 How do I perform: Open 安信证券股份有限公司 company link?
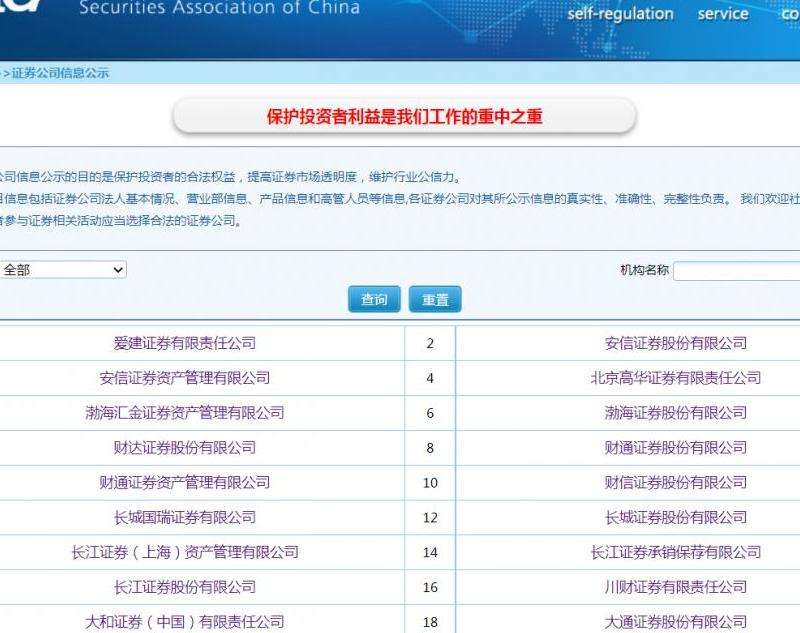pyautogui.click(x=676, y=343)
